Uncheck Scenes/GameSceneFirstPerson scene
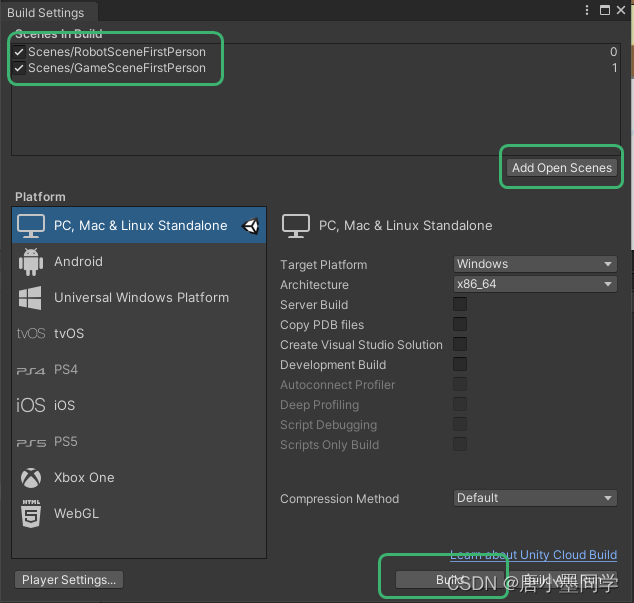 click(x=19, y=68)
